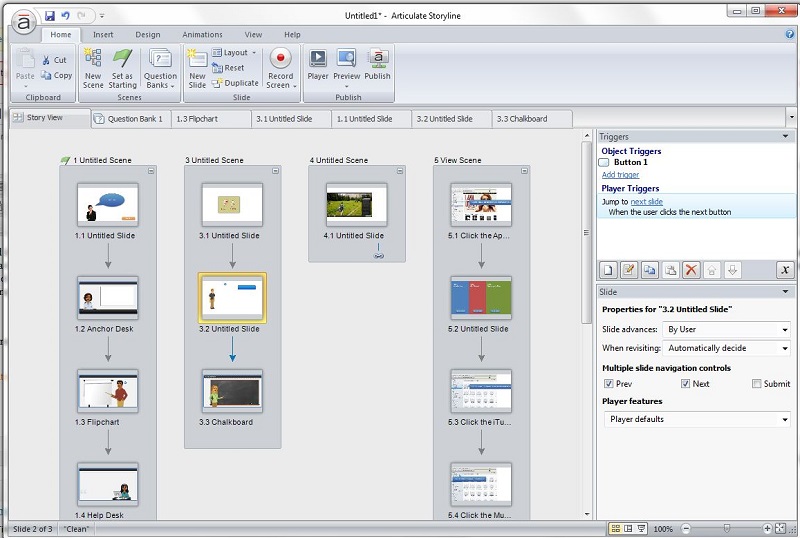800x538 pixels.
Task: Select the 1.2 Anchor Desk slide thumbnail
Action: pyautogui.click(x=107, y=297)
